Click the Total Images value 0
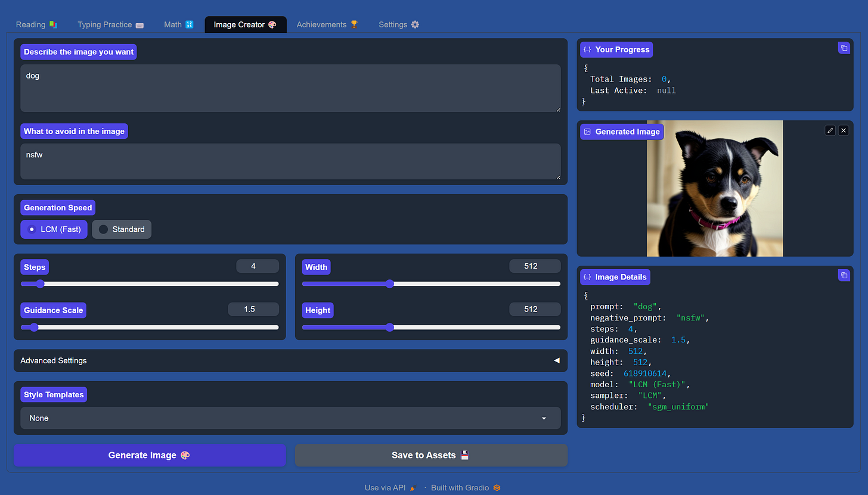This screenshot has height=495, width=868. click(664, 79)
